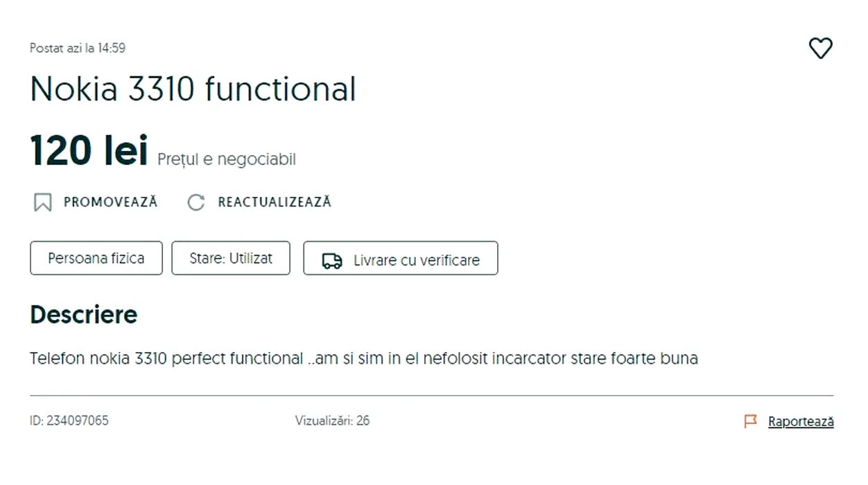Click the delivery truck icon

click(x=332, y=261)
